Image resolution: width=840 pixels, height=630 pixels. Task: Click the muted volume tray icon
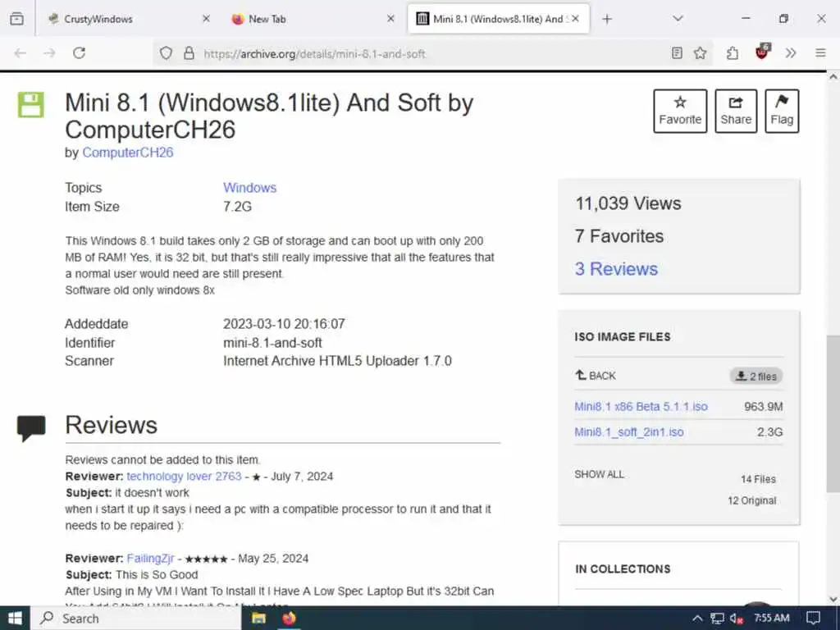pyautogui.click(x=736, y=619)
